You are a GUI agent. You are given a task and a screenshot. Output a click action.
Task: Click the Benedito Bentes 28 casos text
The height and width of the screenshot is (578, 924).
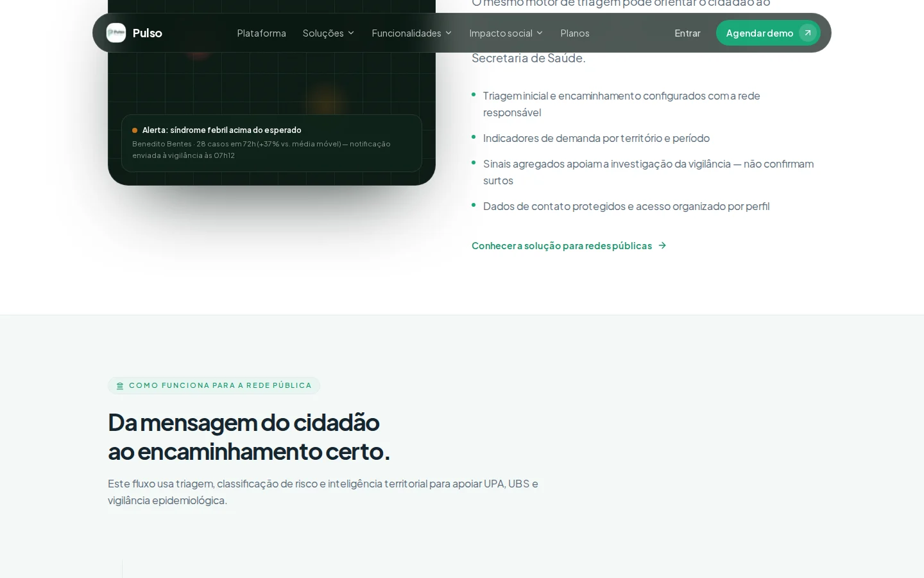pos(261,150)
